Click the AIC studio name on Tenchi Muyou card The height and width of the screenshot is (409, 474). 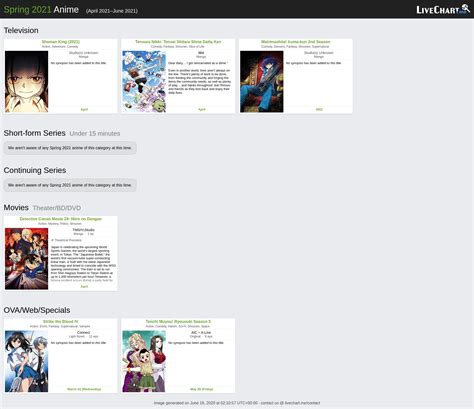point(201,332)
